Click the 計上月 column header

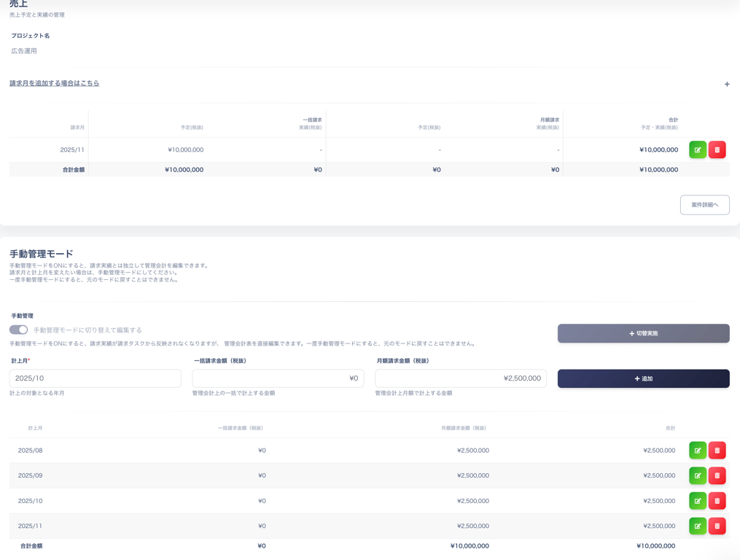click(36, 428)
